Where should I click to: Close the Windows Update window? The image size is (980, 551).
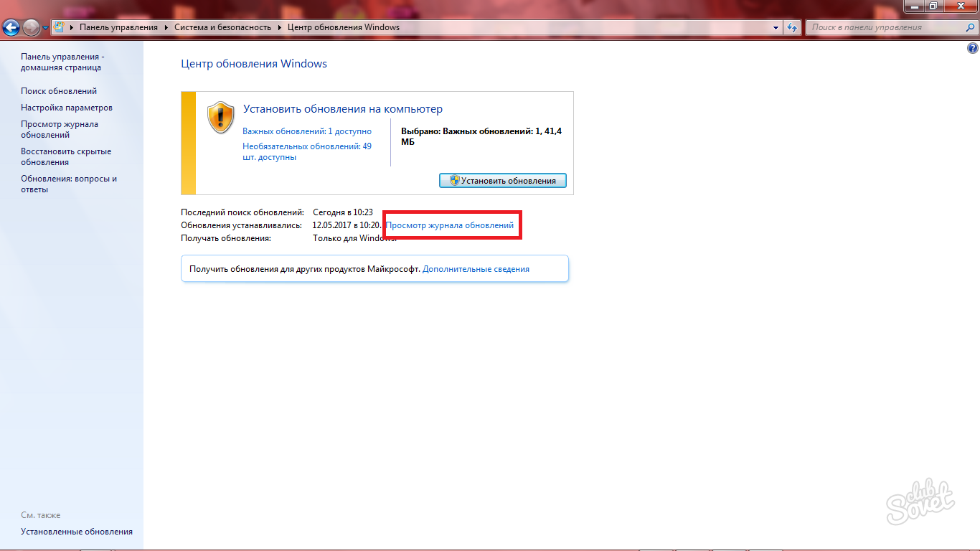[x=961, y=6]
